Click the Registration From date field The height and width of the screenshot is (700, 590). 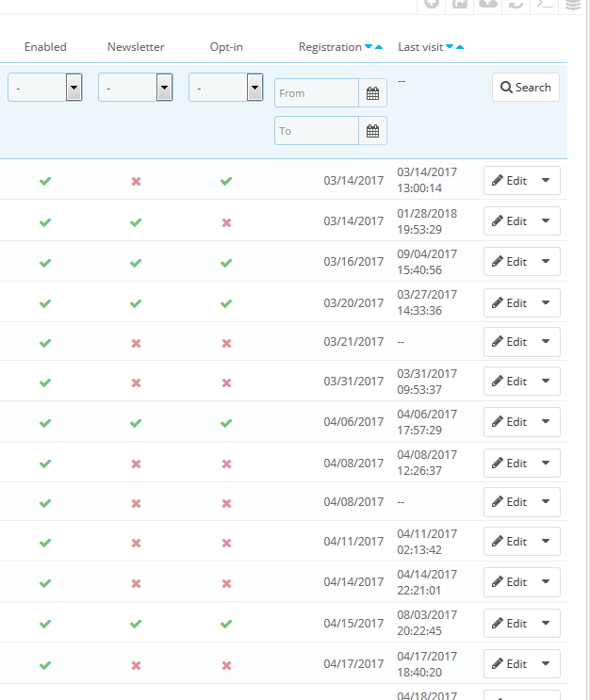tap(317, 93)
